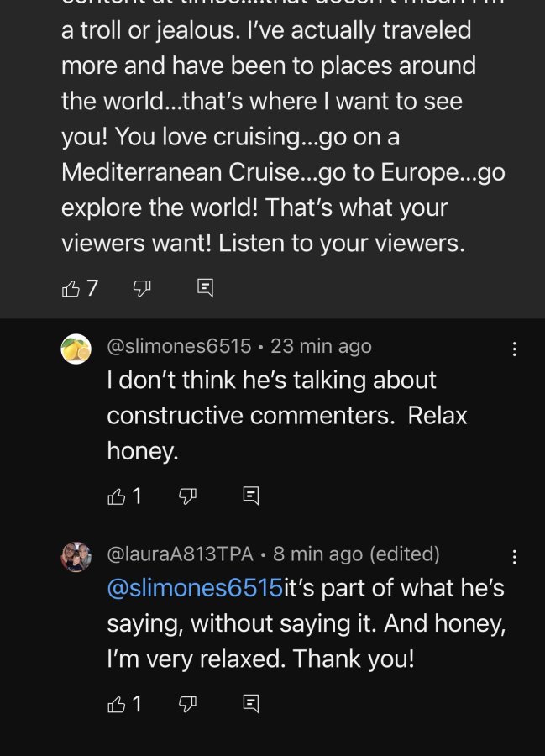
Task: Open reply box for @slimones6515's comment
Action: [250, 496]
